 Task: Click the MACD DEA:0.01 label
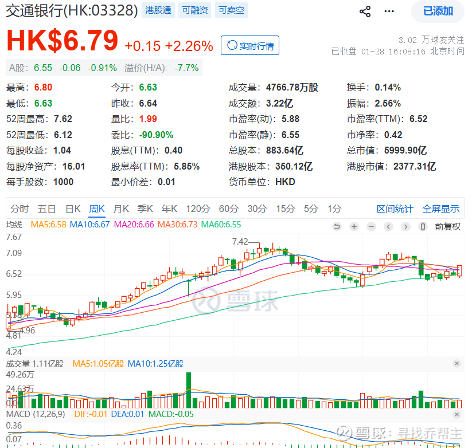127,414
